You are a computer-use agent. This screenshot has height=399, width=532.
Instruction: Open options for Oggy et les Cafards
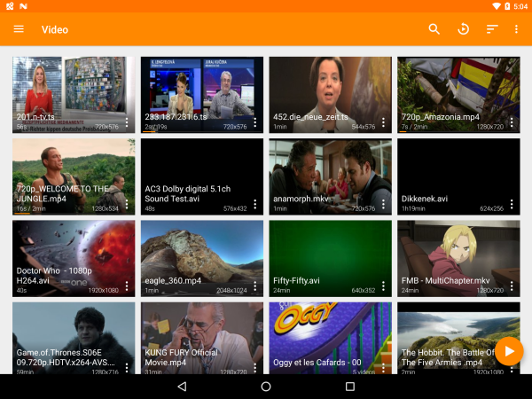383,367
